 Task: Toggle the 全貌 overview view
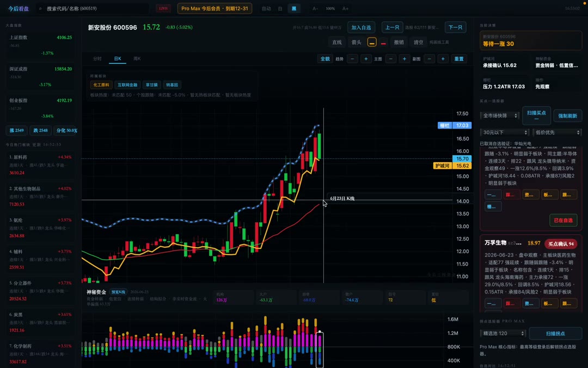click(324, 59)
